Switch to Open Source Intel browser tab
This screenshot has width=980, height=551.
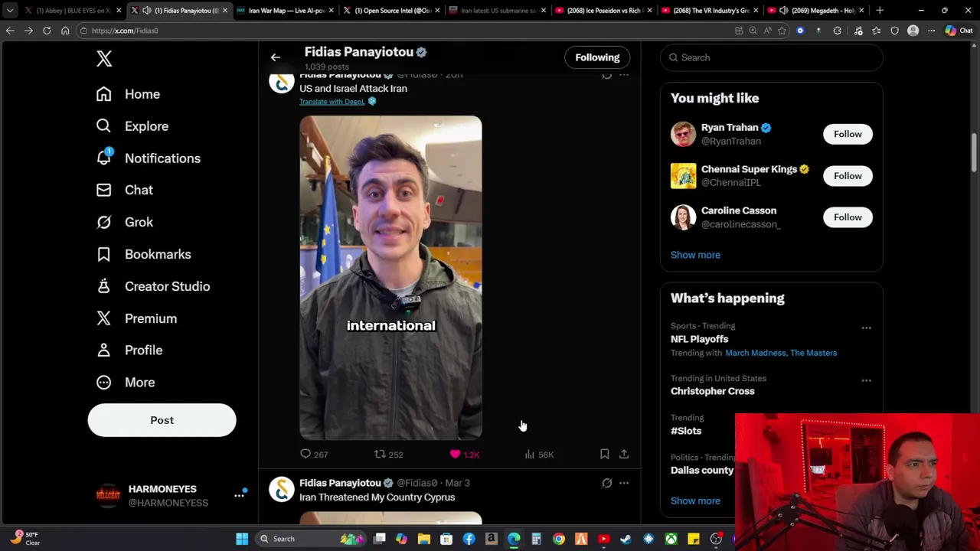(391, 11)
